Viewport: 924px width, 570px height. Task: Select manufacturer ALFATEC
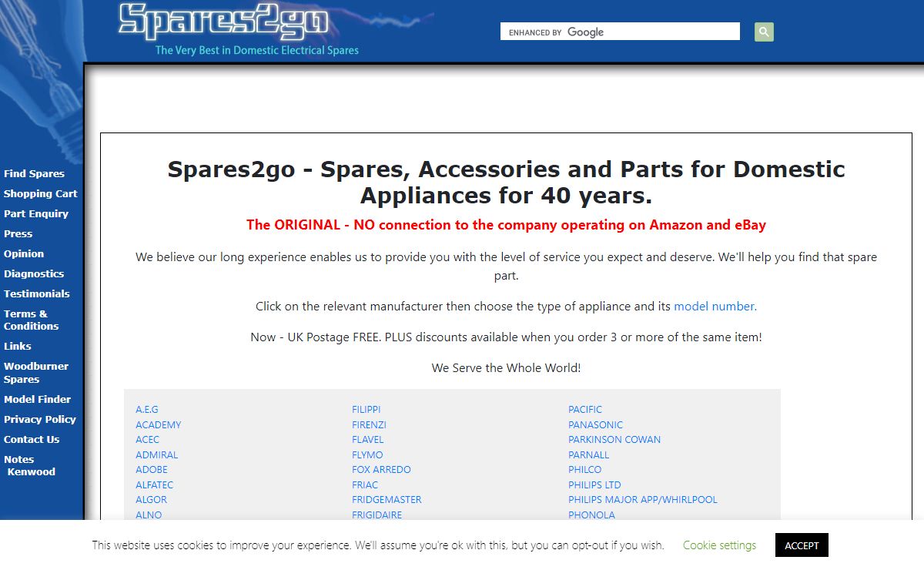(155, 485)
